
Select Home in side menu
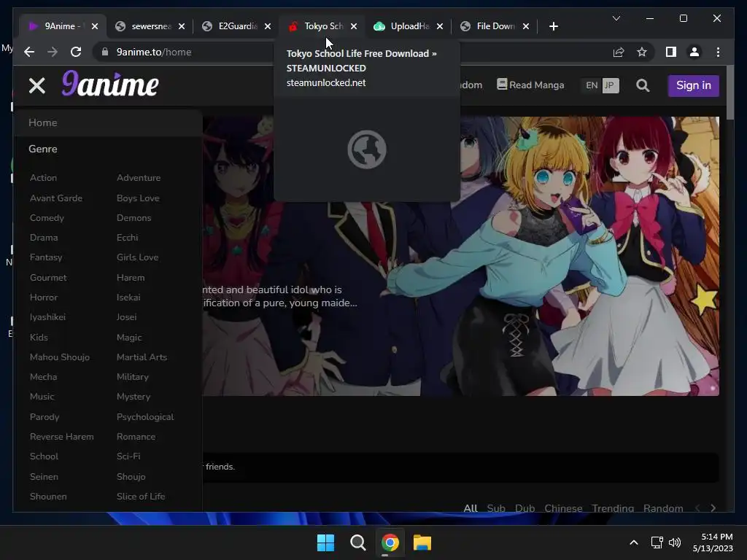108,122
